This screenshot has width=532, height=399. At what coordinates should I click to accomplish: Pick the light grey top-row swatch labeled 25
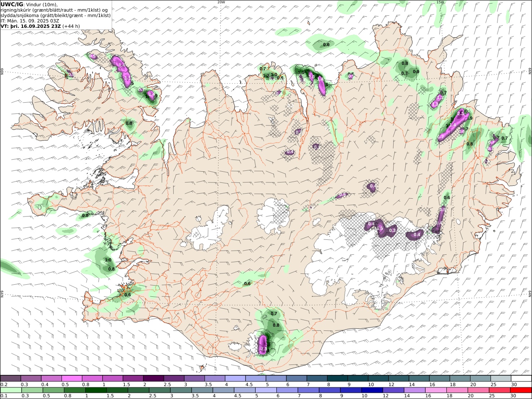(501, 379)
